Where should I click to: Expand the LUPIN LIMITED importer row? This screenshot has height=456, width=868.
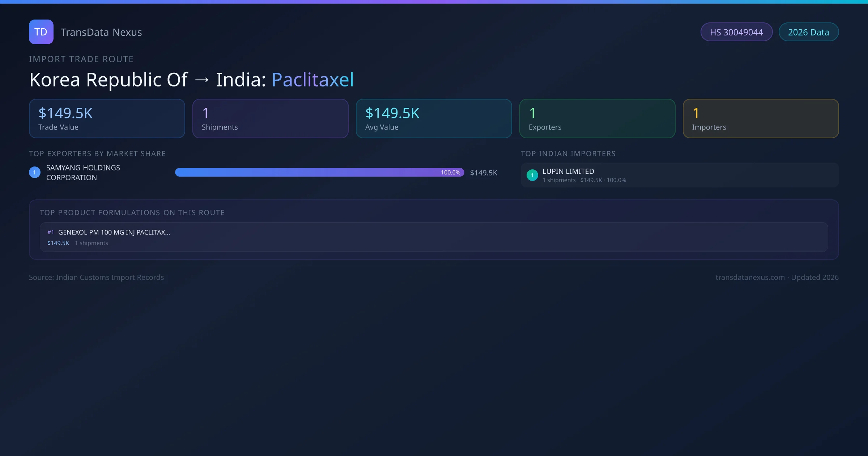pos(679,175)
